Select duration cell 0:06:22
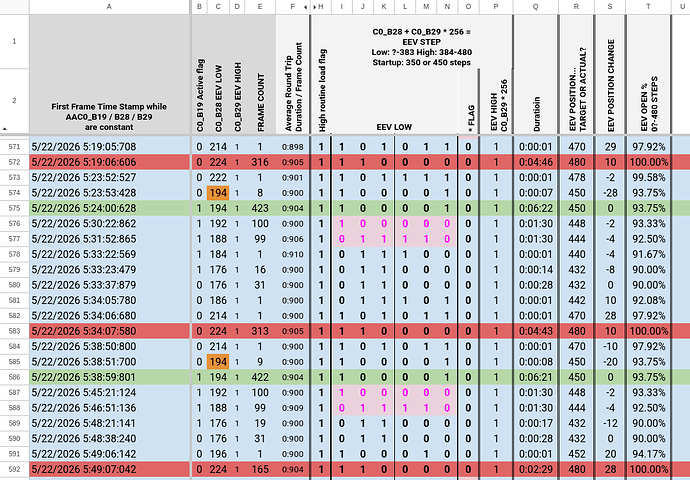 [x=536, y=208]
